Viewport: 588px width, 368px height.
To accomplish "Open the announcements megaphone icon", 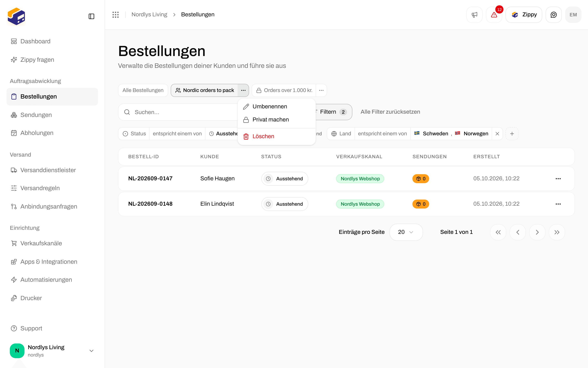I will pos(474,15).
